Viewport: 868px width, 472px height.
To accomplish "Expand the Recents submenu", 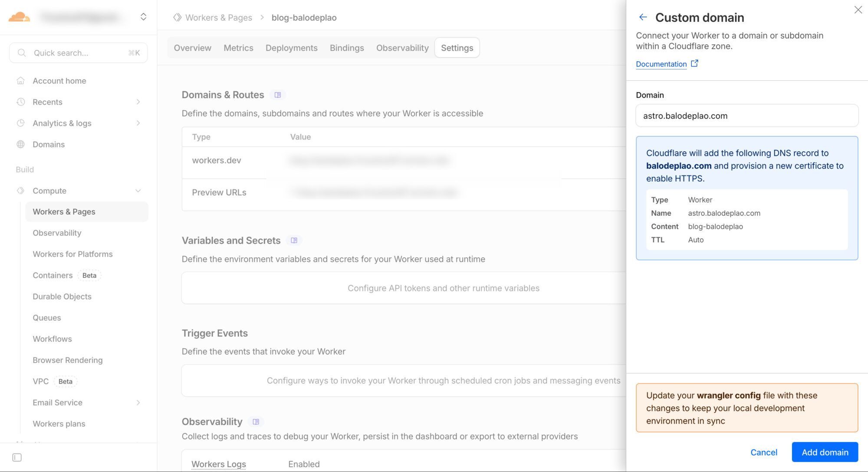I will click(x=138, y=102).
